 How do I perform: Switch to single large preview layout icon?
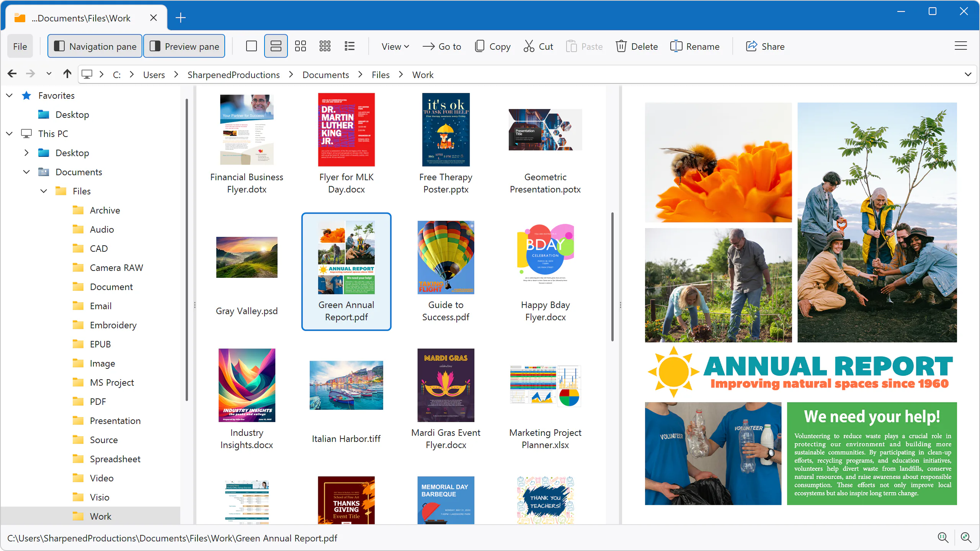point(252,46)
